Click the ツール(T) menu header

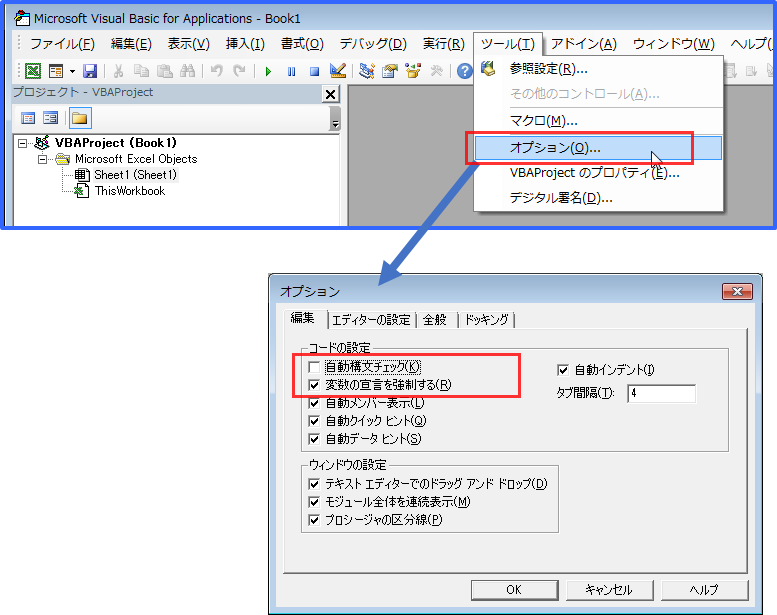pyautogui.click(x=508, y=44)
